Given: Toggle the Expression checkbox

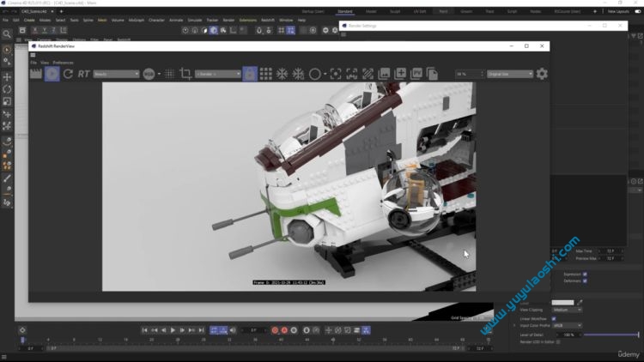Looking at the screenshot, I should [585, 275].
